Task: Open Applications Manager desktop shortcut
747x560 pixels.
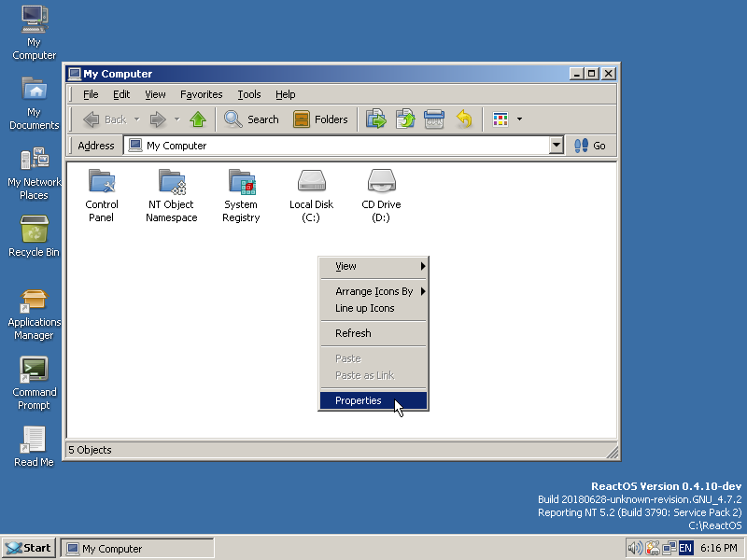Action: (x=34, y=315)
